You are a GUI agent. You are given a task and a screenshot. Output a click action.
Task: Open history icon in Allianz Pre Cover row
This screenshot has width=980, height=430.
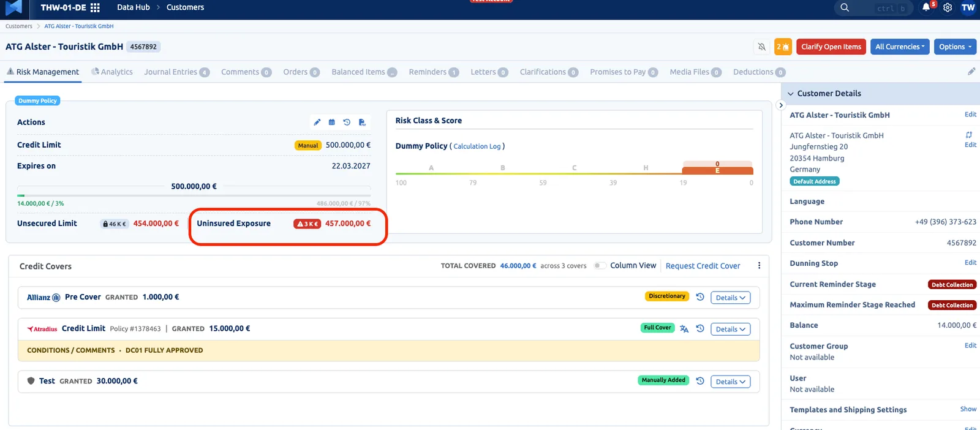pyautogui.click(x=700, y=297)
